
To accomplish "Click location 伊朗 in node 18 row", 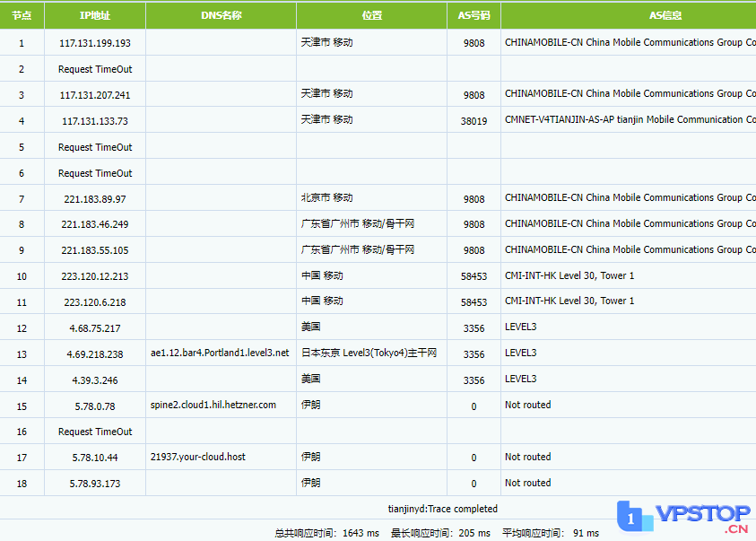I will tap(311, 483).
